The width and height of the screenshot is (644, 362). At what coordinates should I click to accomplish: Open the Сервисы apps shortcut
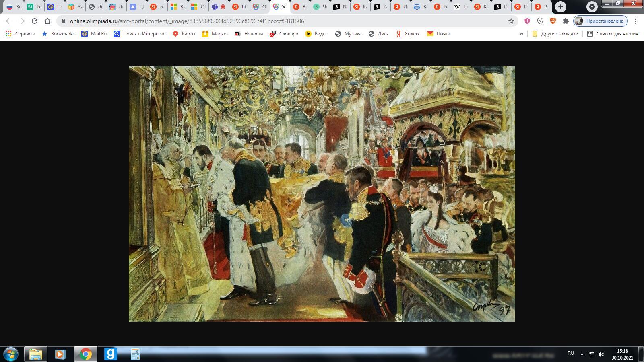[x=20, y=34]
